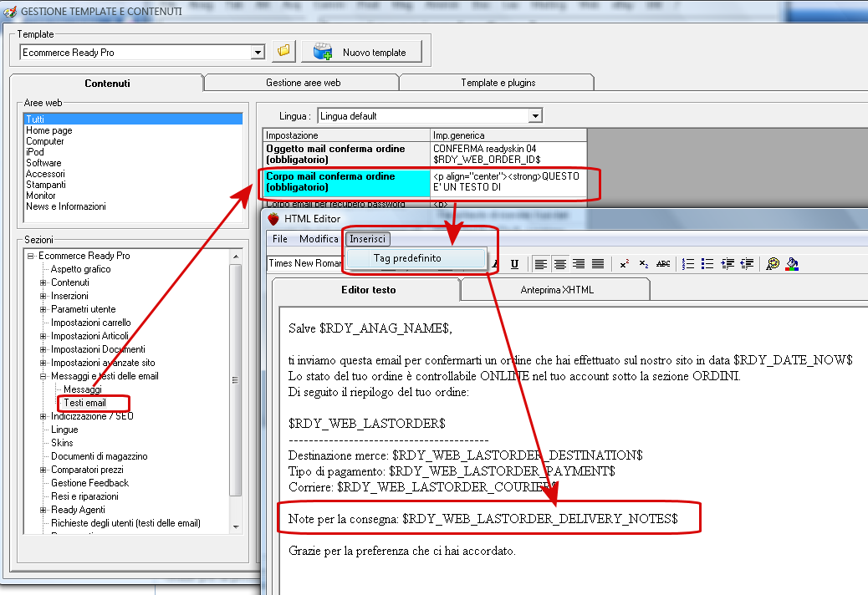
Task: Switch to Anteprima XHTML tab
Action: tap(556, 290)
